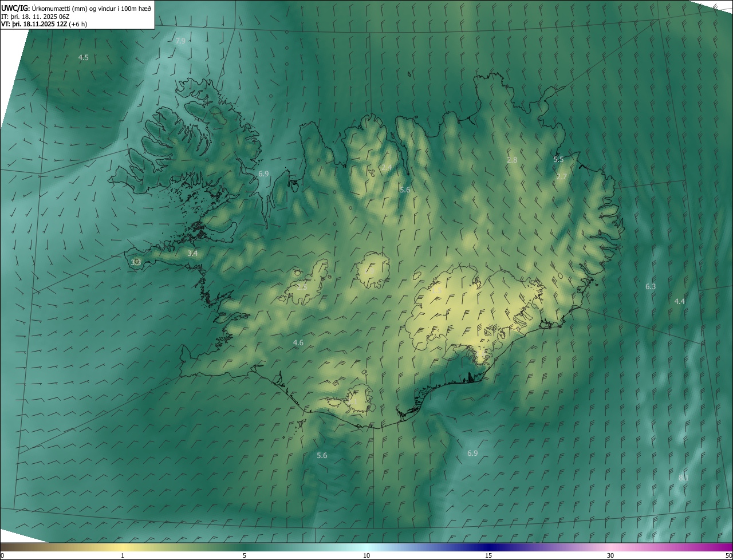Pick the 2.8 value label on the map
The image size is (733, 560).
coord(512,160)
